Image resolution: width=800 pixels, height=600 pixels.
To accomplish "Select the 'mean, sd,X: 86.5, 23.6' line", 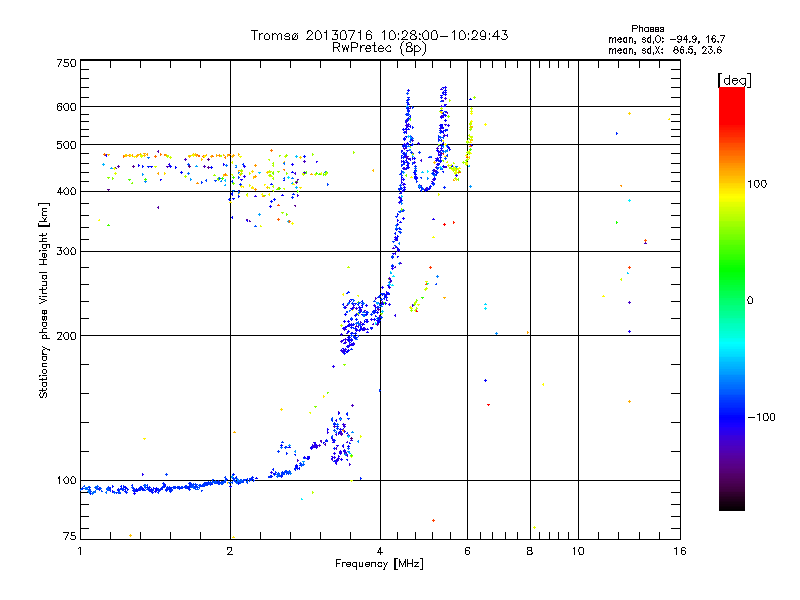I will click(x=665, y=50).
